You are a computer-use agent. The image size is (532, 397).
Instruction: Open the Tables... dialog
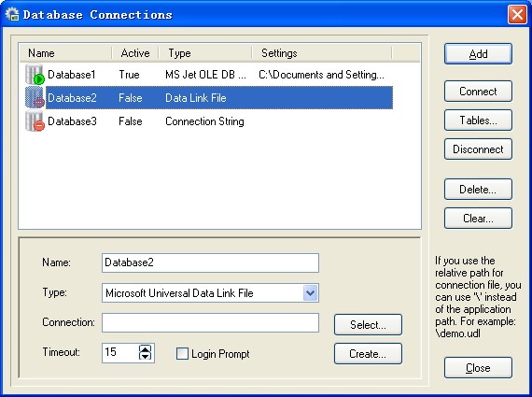tap(478, 121)
